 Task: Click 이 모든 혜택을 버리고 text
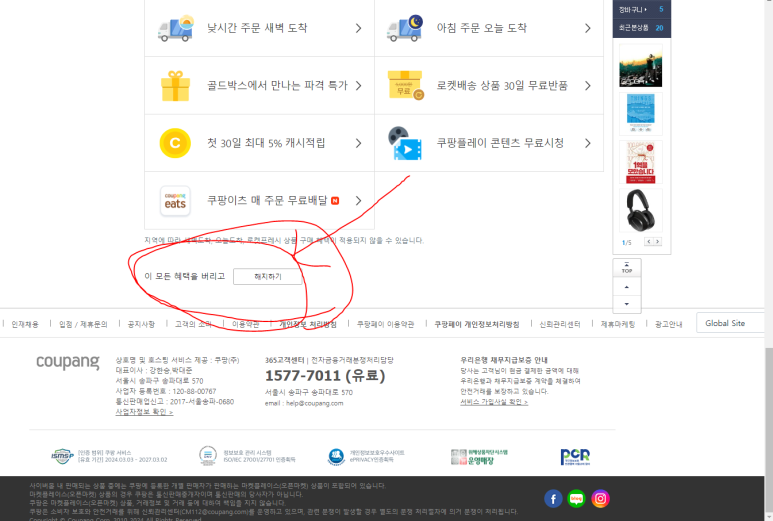click(x=184, y=276)
